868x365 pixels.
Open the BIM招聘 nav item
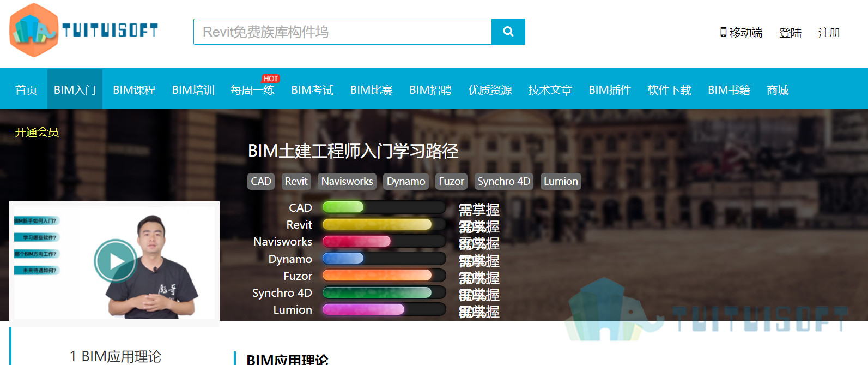(x=430, y=89)
